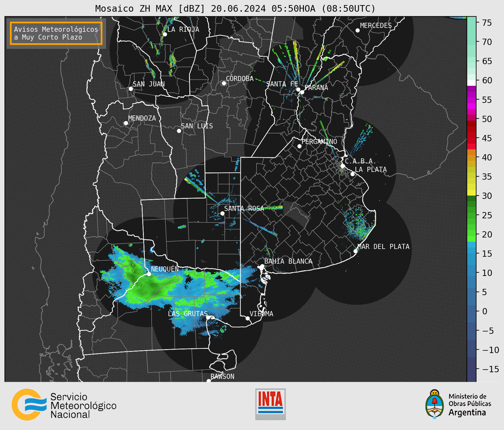Click the Ministerio de Obras Públicas crest
This screenshot has height=430, width=504.
tap(435, 404)
